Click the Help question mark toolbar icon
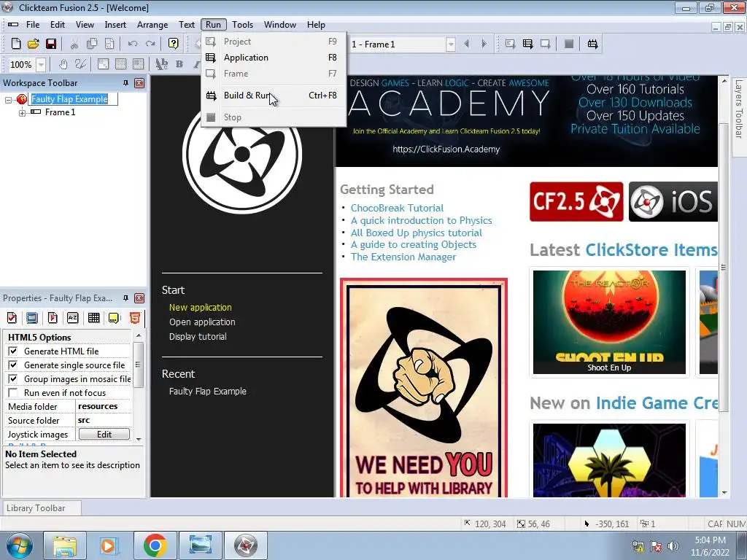This screenshot has width=747, height=560. [174, 44]
